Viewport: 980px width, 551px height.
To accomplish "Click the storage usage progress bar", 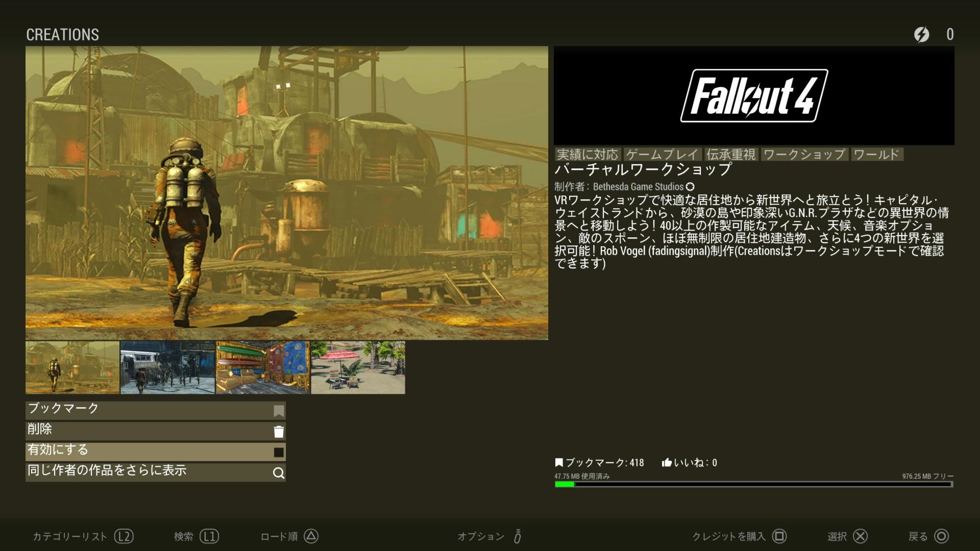I will 753,484.
